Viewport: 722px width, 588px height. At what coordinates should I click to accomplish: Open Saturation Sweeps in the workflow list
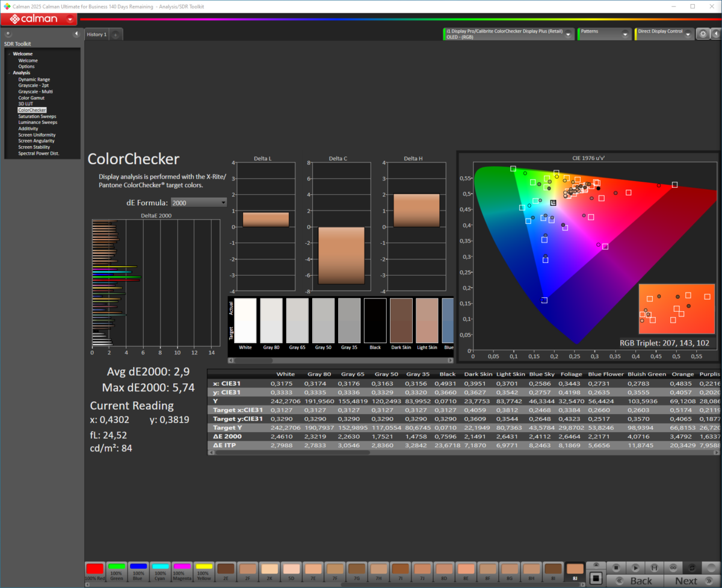tap(37, 116)
